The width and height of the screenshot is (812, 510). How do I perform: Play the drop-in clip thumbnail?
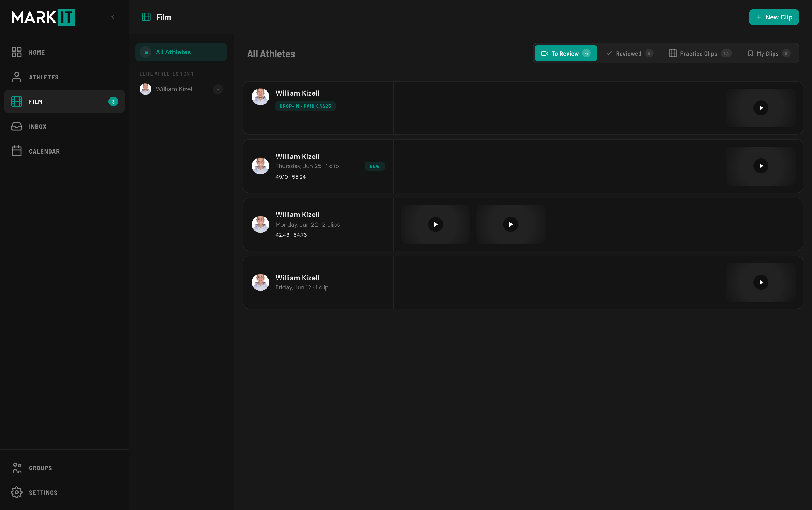coord(761,108)
